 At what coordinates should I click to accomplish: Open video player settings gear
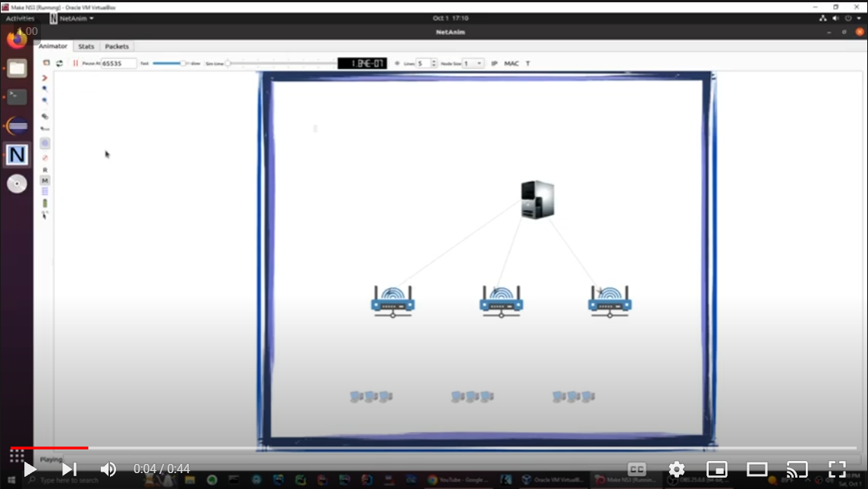coord(677,469)
